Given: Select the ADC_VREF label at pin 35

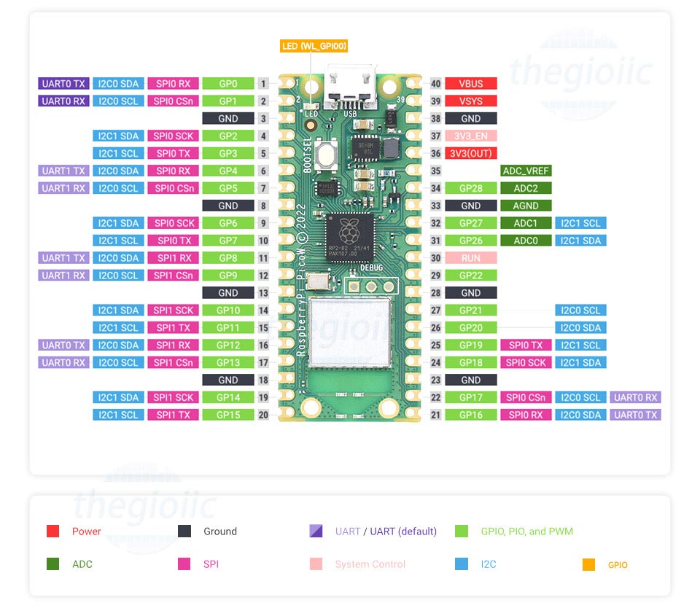Looking at the screenshot, I should point(526,171).
